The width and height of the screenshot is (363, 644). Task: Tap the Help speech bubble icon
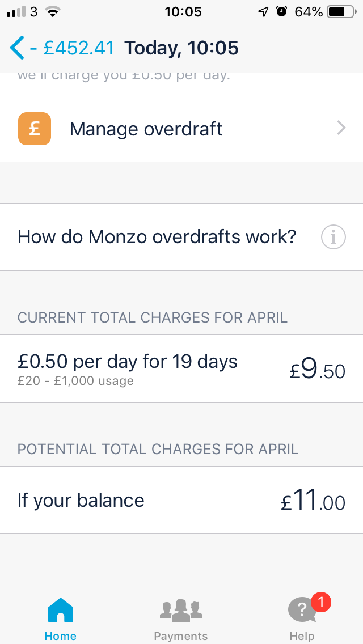coord(302,611)
